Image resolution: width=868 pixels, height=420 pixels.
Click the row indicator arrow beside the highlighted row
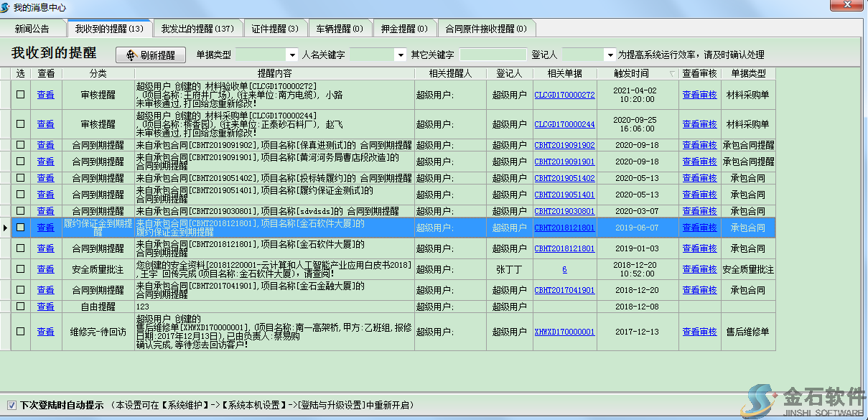pyautogui.click(x=6, y=228)
